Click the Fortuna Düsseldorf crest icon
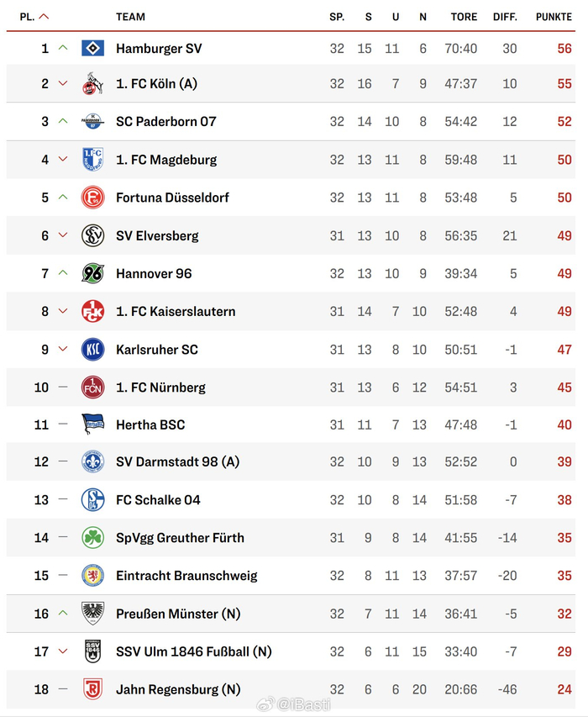This screenshot has height=717, width=588. [x=92, y=198]
